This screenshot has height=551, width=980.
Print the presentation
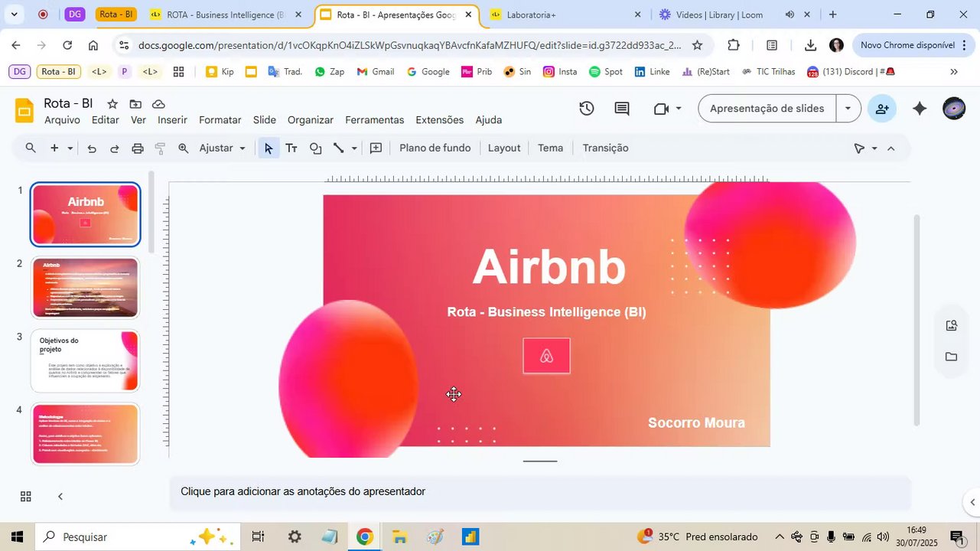point(138,148)
